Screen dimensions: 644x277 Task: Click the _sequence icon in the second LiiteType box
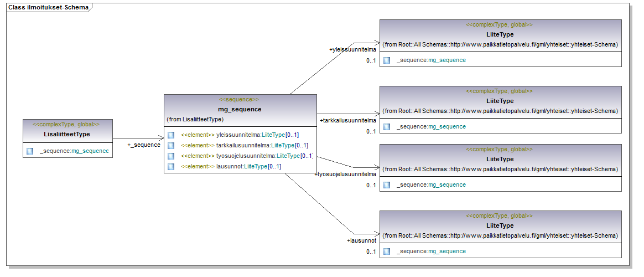point(387,126)
